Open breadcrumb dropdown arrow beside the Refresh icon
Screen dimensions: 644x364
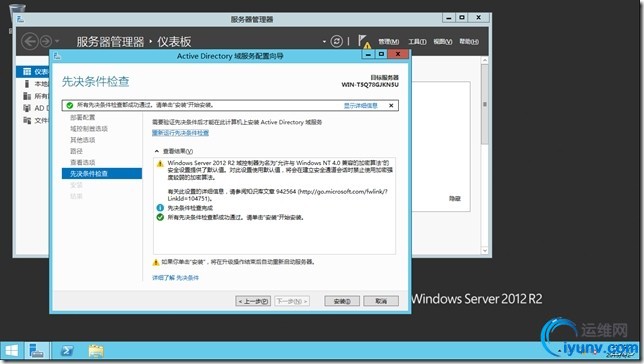324,41
